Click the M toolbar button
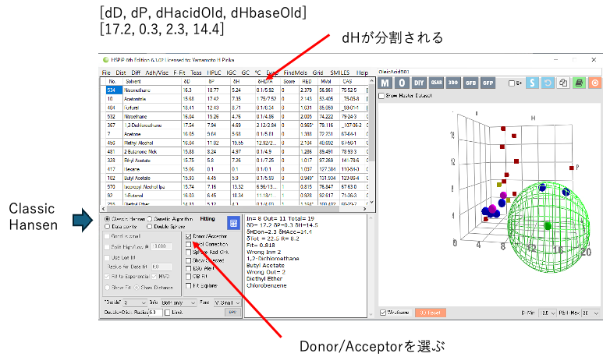This screenshot has width=603, height=364. point(385,83)
